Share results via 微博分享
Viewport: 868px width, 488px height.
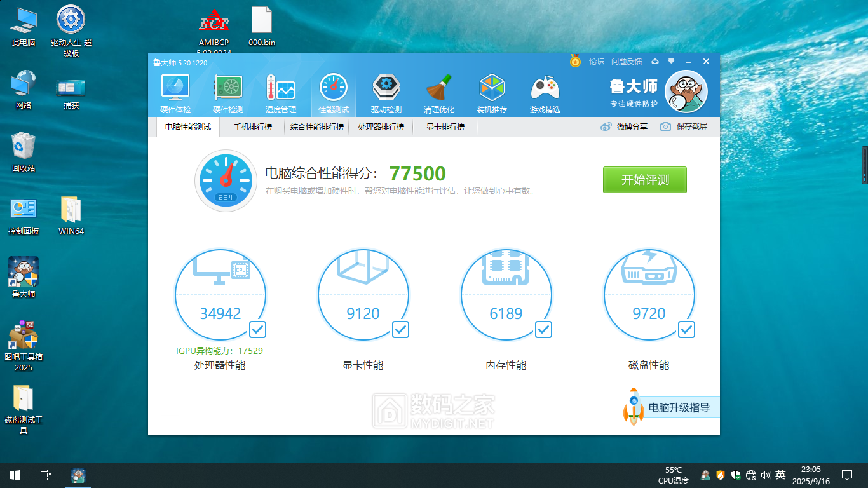click(624, 127)
